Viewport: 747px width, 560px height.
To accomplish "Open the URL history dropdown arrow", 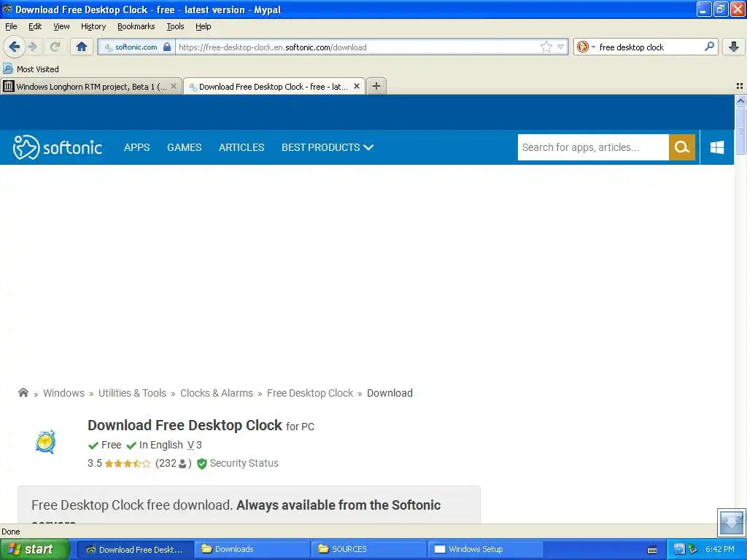I will (x=561, y=47).
